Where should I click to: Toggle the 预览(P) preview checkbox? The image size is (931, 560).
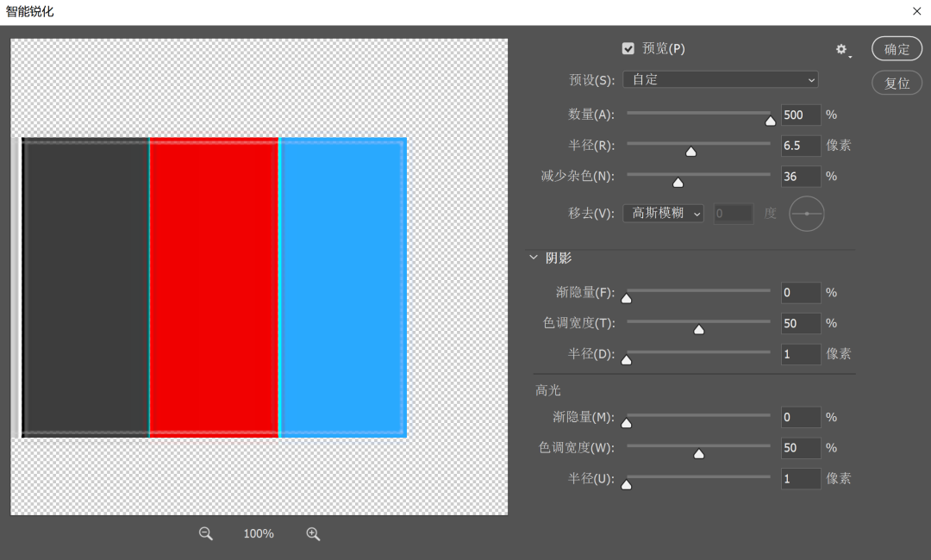tap(628, 49)
